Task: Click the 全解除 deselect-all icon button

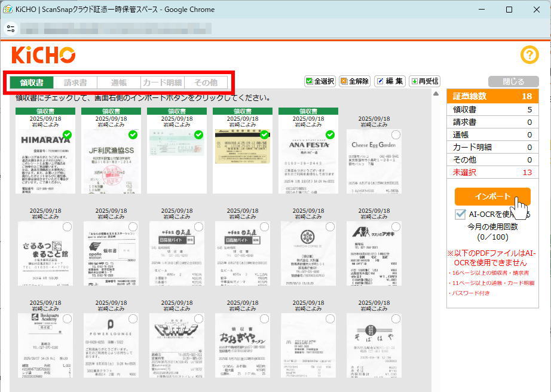Action: [354, 81]
